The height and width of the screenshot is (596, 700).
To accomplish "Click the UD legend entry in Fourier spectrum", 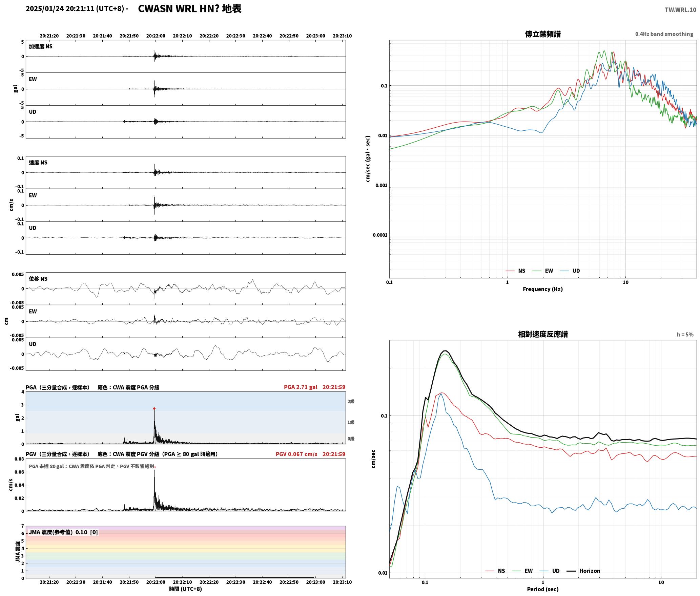I will point(570,271).
